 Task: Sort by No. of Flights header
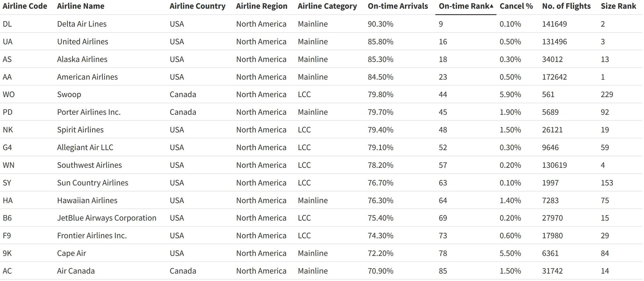pos(566,6)
